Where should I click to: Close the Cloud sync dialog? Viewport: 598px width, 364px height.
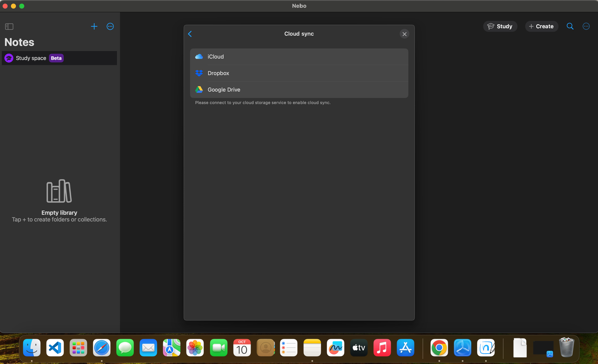404,34
